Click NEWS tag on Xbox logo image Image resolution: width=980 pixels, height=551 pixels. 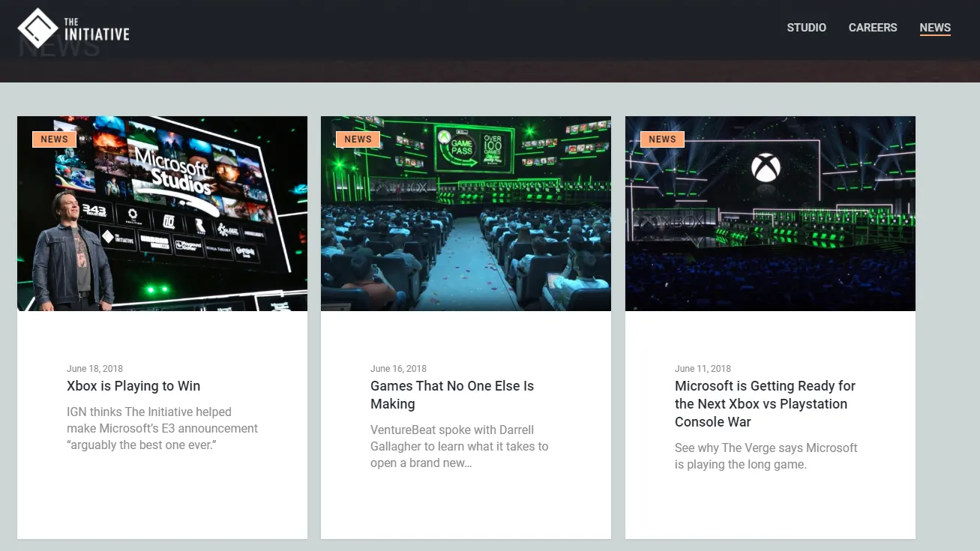tap(662, 139)
